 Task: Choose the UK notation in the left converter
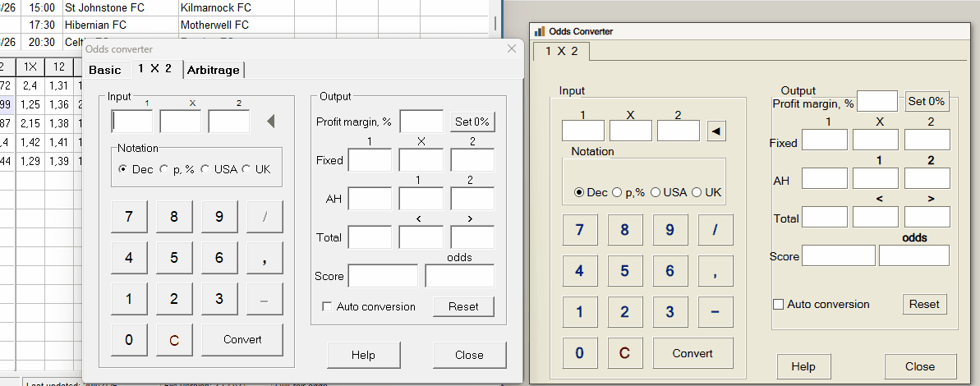pyautogui.click(x=256, y=169)
